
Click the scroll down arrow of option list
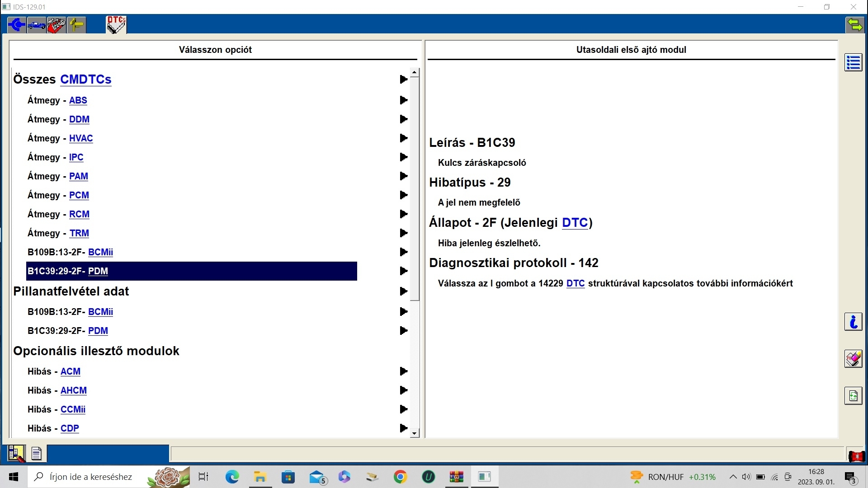(415, 434)
